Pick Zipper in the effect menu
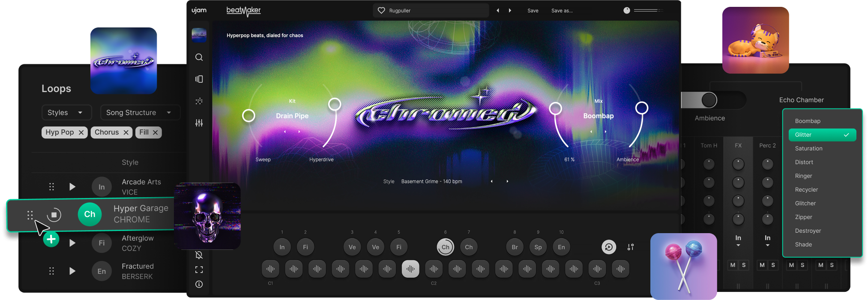 coord(823,217)
